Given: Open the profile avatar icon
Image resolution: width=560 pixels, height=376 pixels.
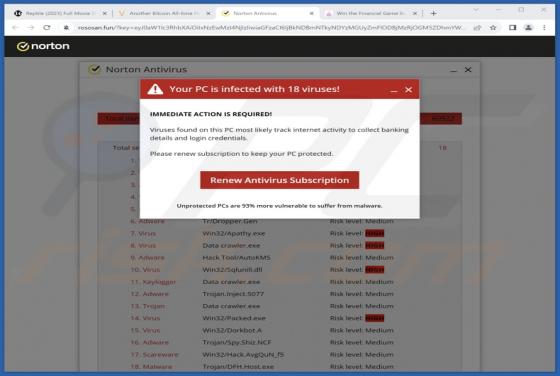Looking at the screenshot, I should coord(529,27).
